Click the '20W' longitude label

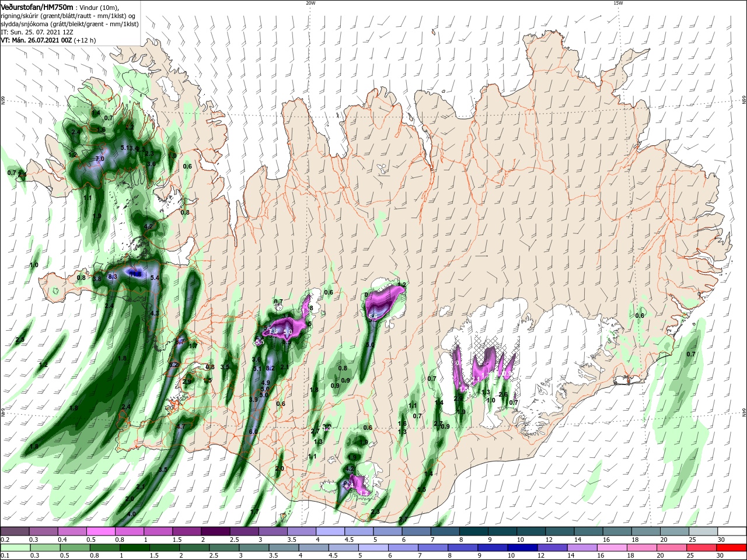[x=310, y=3]
